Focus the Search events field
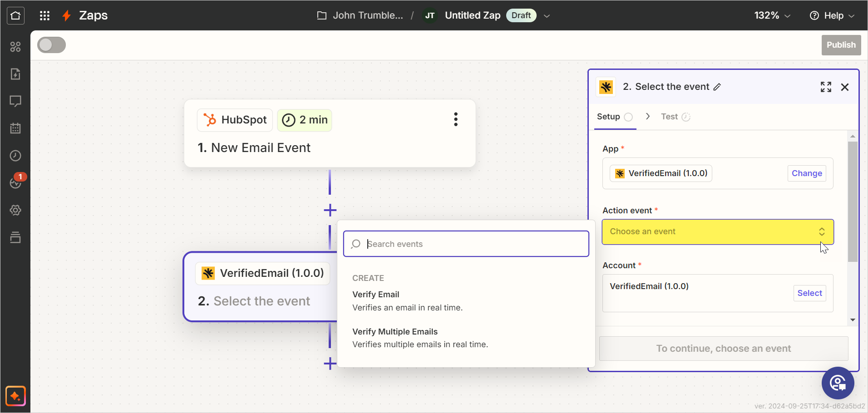868x413 pixels. click(466, 244)
